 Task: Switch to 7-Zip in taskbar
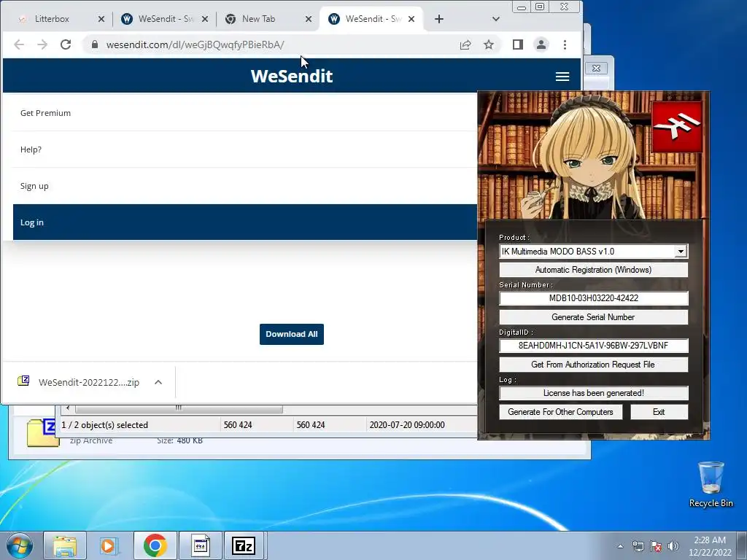coord(244,545)
